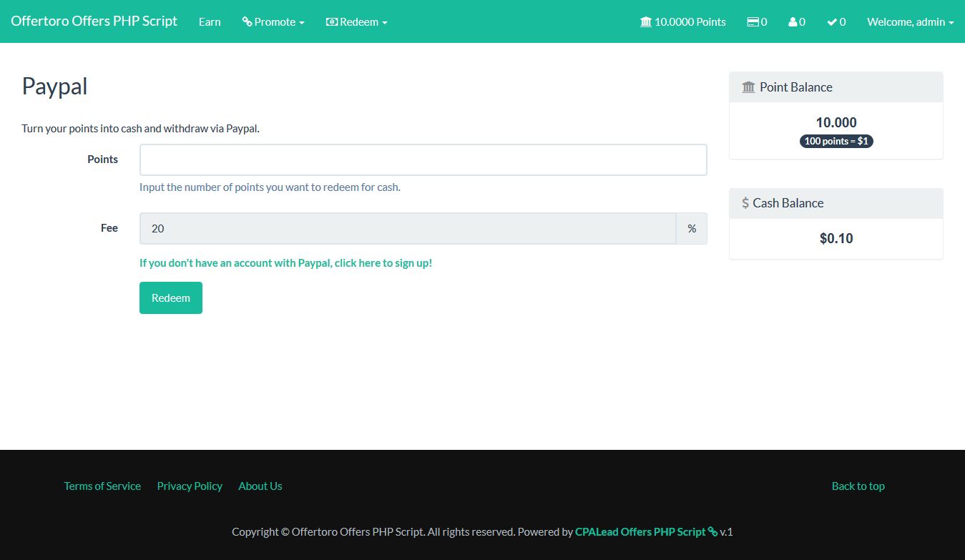This screenshot has width=965, height=560.
Task: Expand the Redeem dropdown menu
Action: 356,22
